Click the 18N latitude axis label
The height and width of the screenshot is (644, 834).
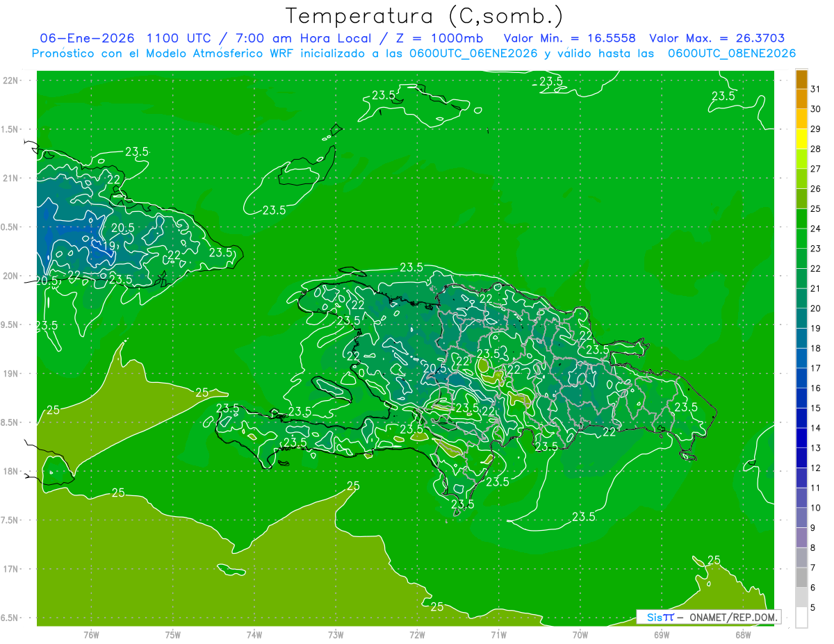(11, 471)
